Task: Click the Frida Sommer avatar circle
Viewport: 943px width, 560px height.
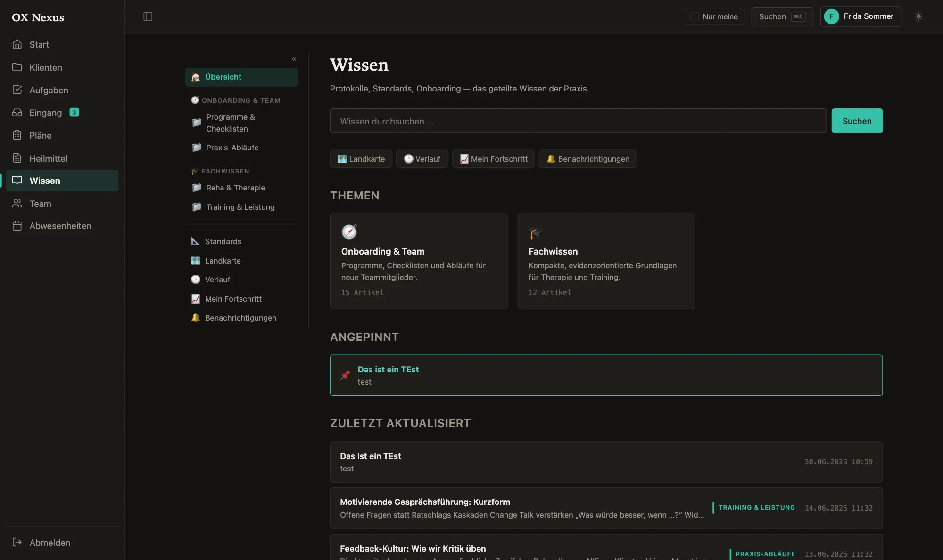Action: coord(831,16)
